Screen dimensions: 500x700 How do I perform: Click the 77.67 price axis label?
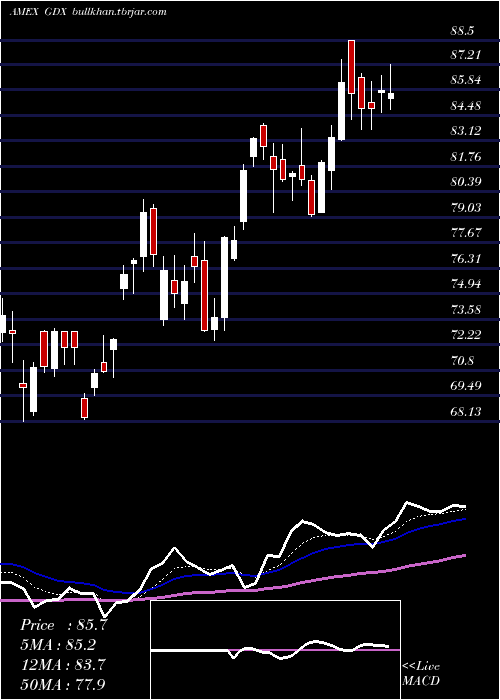tap(466, 233)
